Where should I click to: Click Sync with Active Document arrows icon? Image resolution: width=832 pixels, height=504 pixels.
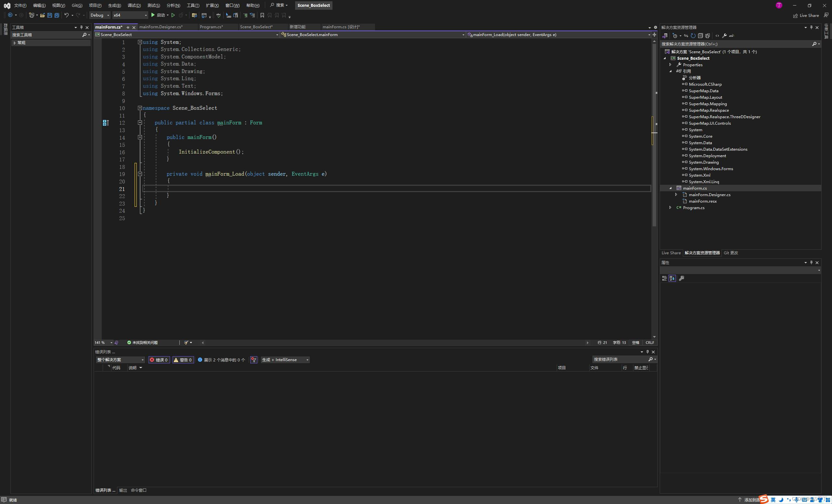[x=686, y=36]
